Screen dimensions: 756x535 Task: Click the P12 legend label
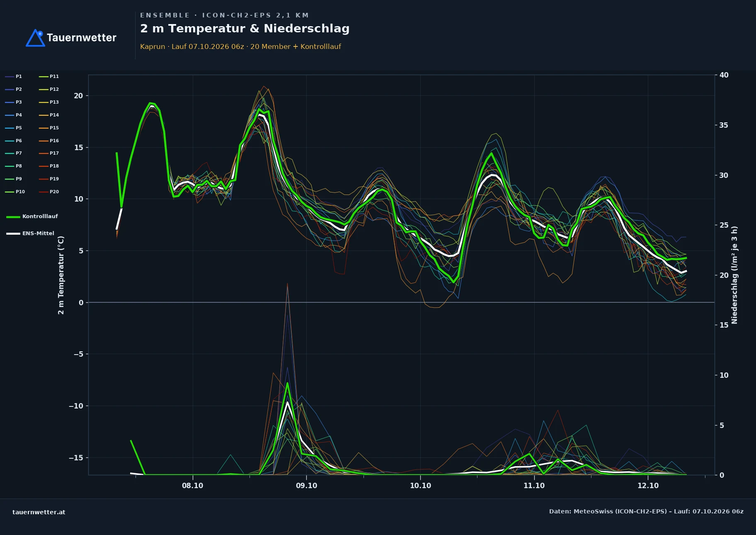[x=54, y=90]
